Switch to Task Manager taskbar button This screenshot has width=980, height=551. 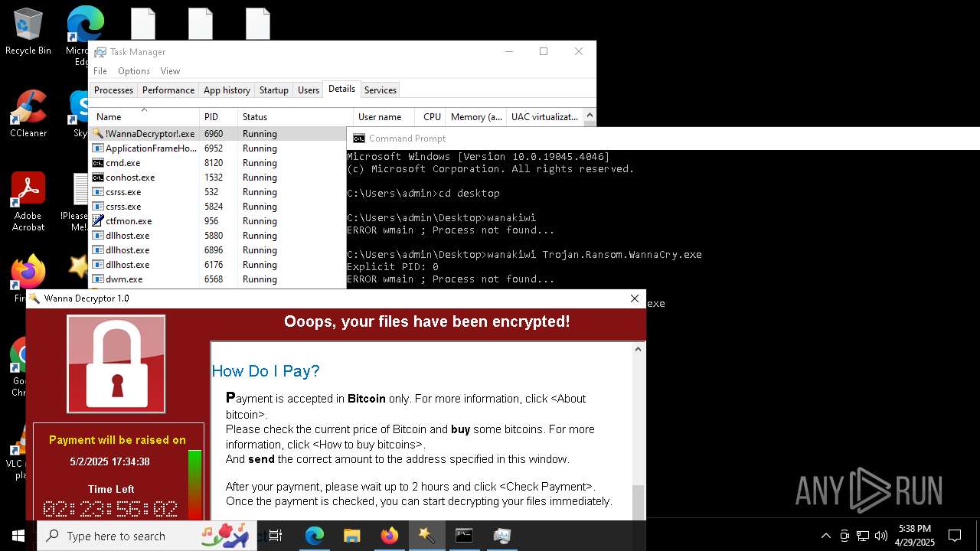coord(501,536)
